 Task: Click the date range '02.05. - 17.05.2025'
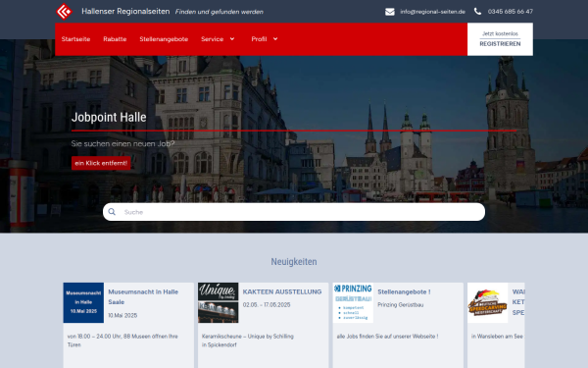pyautogui.click(x=267, y=305)
